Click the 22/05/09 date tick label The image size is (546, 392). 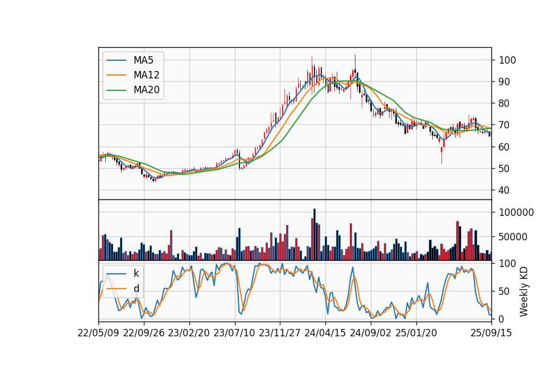pos(98,333)
